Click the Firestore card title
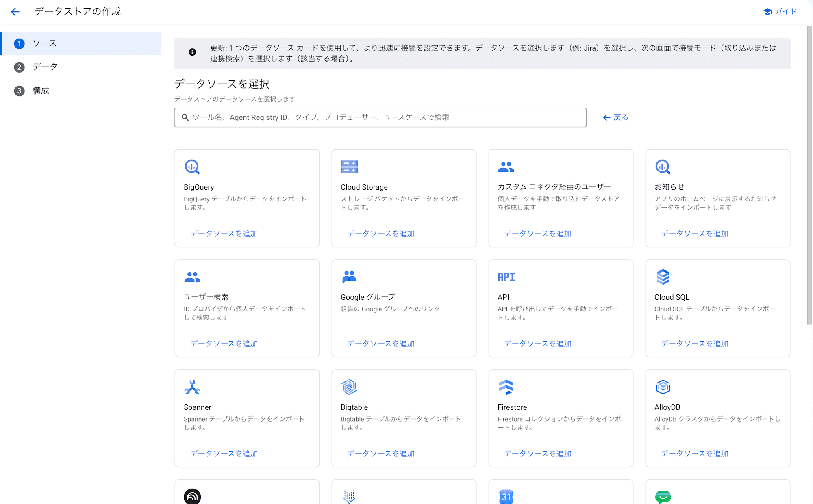The image size is (813, 504). click(x=512, y=407)
